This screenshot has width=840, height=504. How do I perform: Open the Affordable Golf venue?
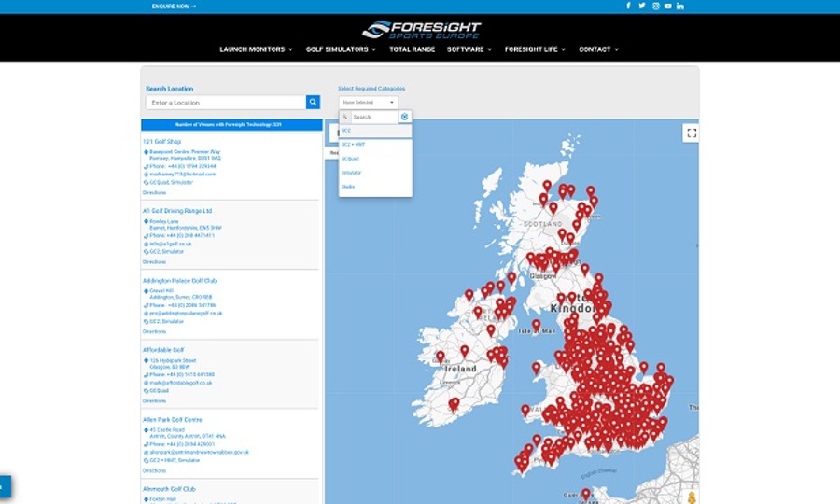click(163, 350)
